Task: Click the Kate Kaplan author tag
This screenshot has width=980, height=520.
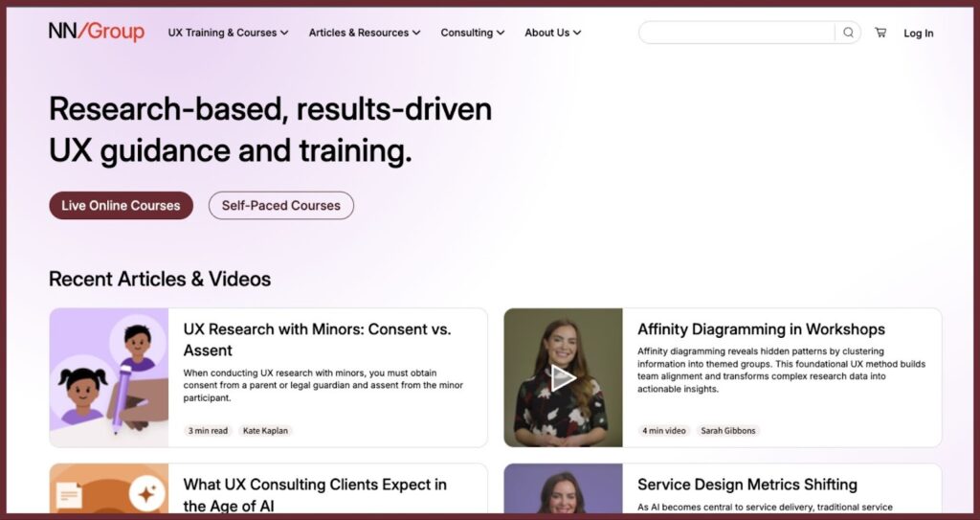Action: (x=265, y=431)
